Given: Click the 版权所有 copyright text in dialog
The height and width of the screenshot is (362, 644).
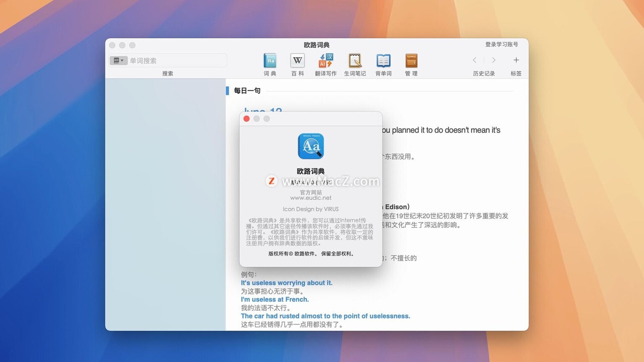Looking at the screenshot, I should pyautogui.click(x=311, y=253).
